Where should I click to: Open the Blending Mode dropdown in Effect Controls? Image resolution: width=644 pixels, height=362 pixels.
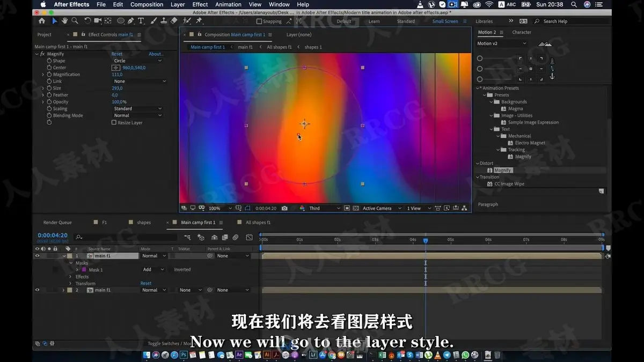137,115
